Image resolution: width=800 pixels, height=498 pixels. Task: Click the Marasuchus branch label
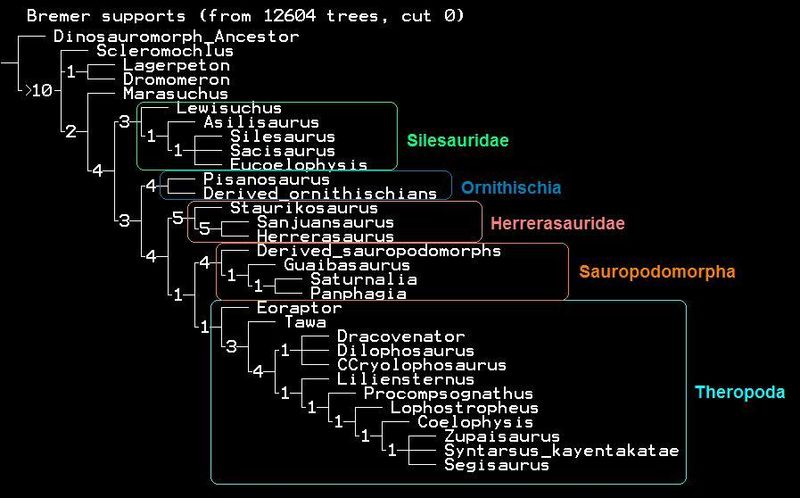click(175, 94)
